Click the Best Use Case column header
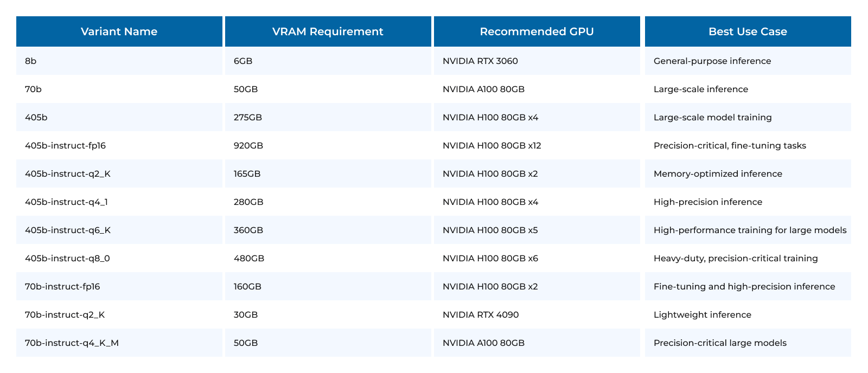Viewport: 868px width, 373px height. [748, 31]
